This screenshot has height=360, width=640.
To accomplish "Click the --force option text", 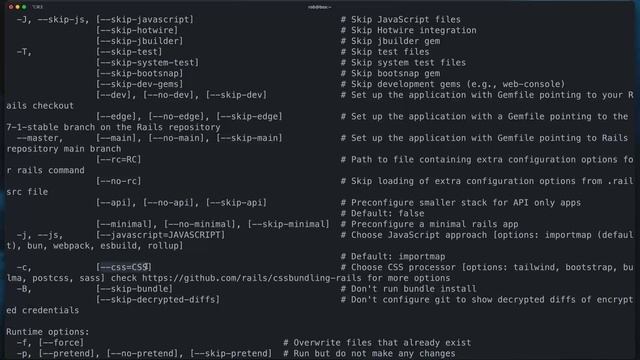I will point(61,343).
